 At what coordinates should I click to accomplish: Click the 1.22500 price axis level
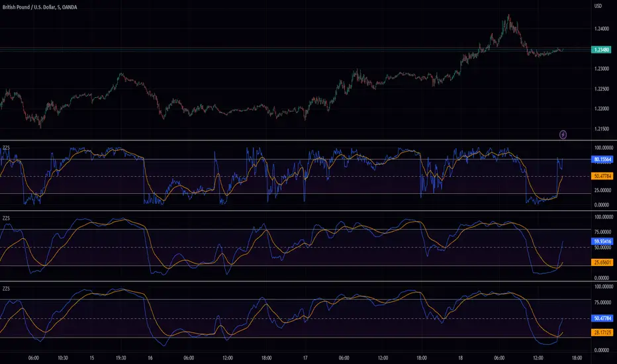tap(602, 89)
